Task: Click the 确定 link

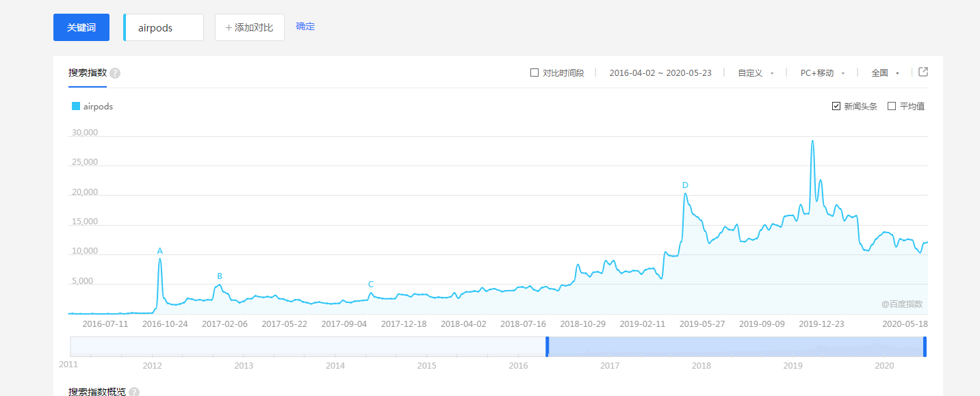Action: tap(305, 27)
